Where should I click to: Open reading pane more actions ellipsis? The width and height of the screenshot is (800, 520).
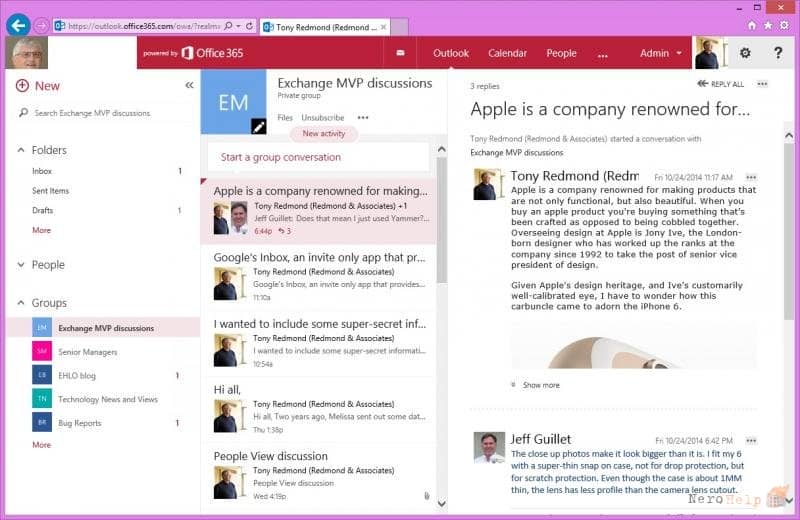tap(762, 84)
